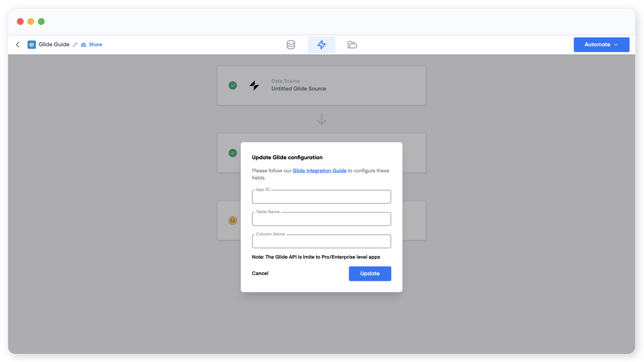Image resolution: width=644 pixels, height=362 pixels.
Task: Open the Glide Integration Guide link
Action: click(319, 171)
